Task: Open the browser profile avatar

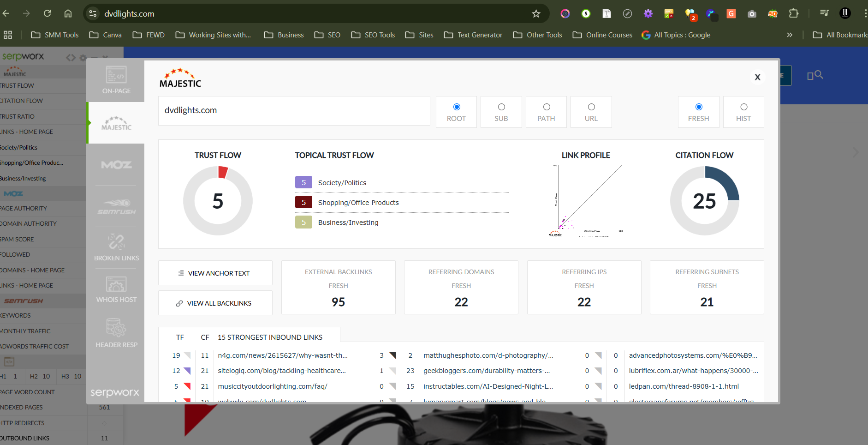Action: [x=845, y=13]
